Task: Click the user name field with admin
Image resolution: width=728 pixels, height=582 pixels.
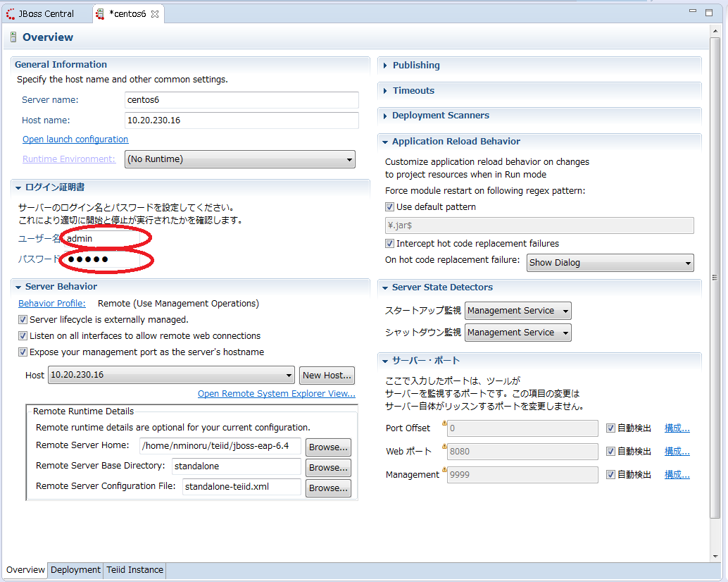Action: (x=102, y=239)
